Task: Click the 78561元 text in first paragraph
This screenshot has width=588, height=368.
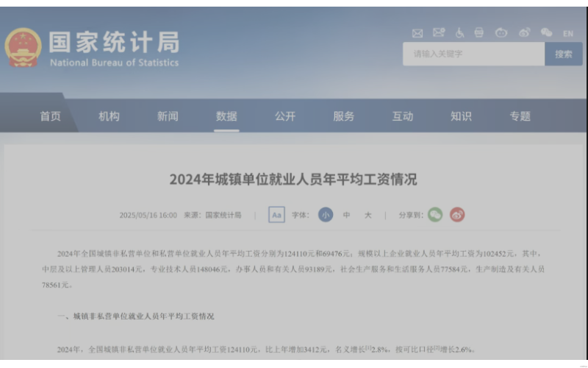Action: click(x=56, y=286)
